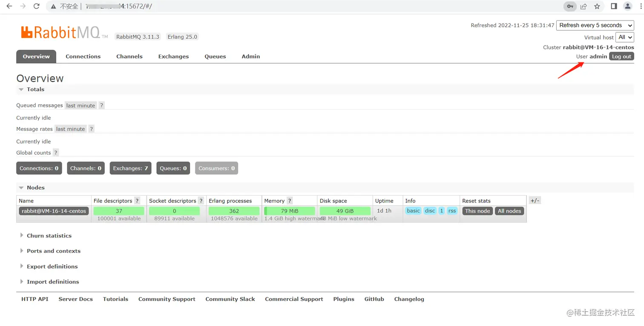Open node rabbit@VM-16-14-centos details
This screenshot has height=326, width=644.
coord(54,211)
